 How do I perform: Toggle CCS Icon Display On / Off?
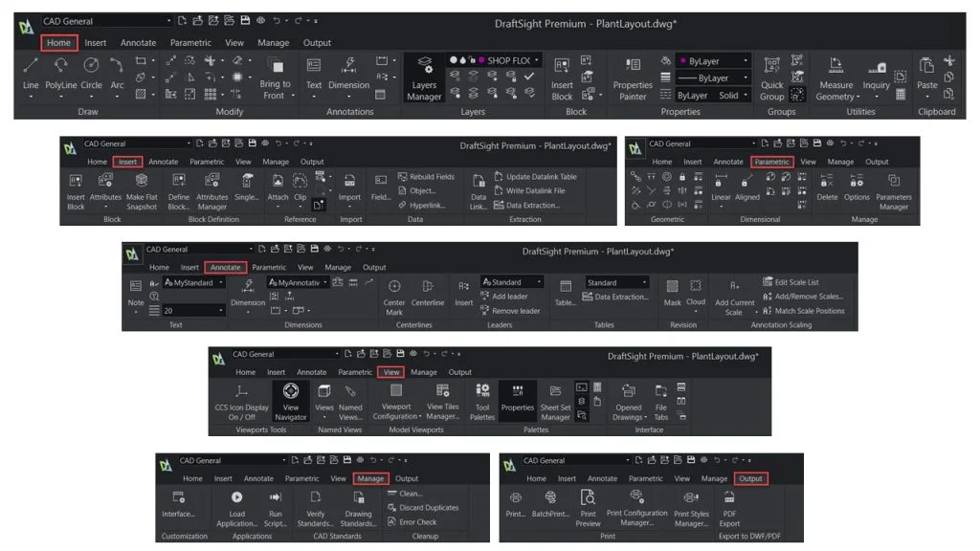point(241,398)
